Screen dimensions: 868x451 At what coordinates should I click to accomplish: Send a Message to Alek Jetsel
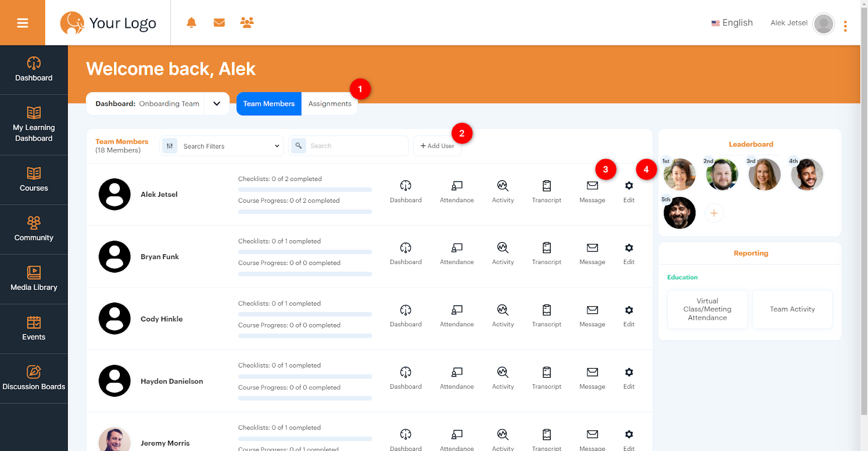[592, 191]
